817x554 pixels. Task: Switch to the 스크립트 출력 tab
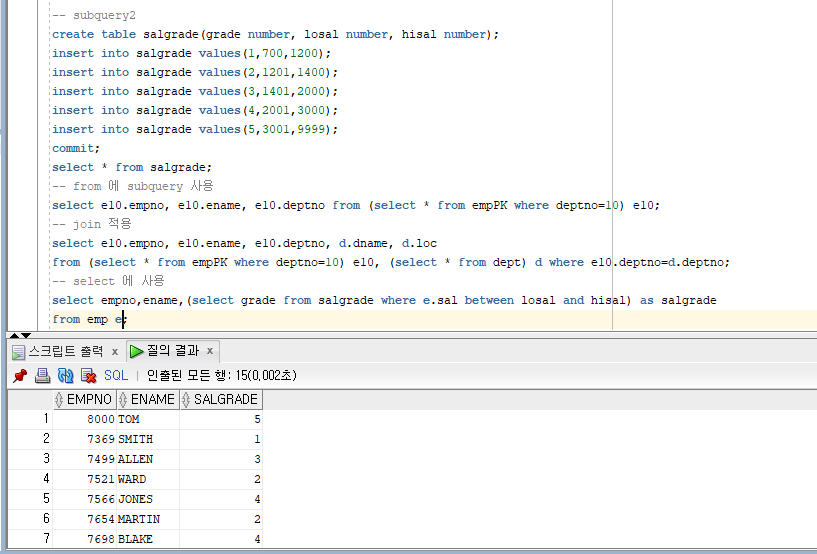click(x=66, y=351)
